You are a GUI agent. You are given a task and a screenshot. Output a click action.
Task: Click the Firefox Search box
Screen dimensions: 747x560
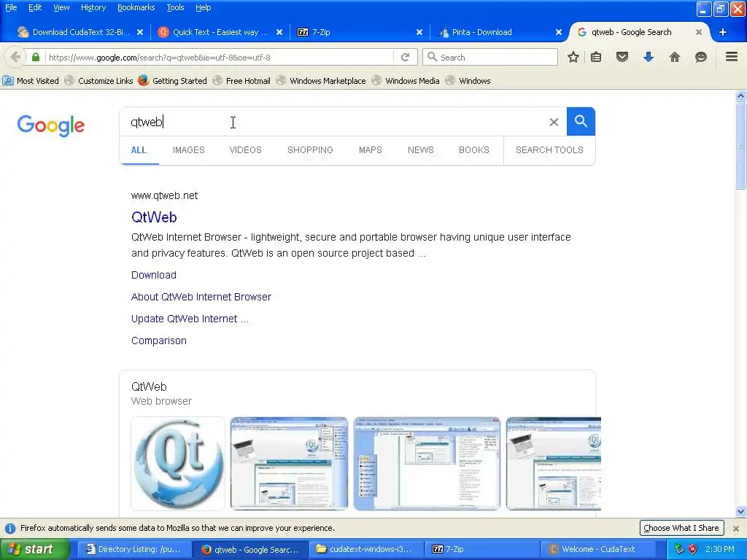click(490, 57)
